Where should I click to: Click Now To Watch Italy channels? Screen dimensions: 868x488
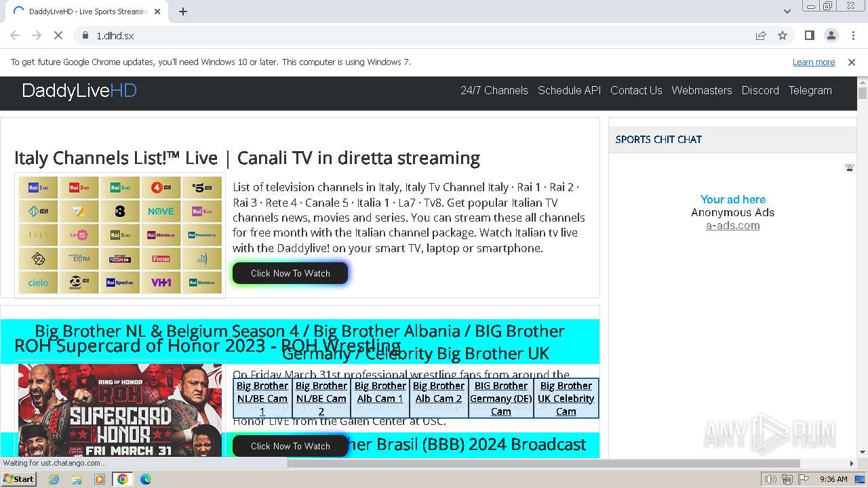point(290,273)
